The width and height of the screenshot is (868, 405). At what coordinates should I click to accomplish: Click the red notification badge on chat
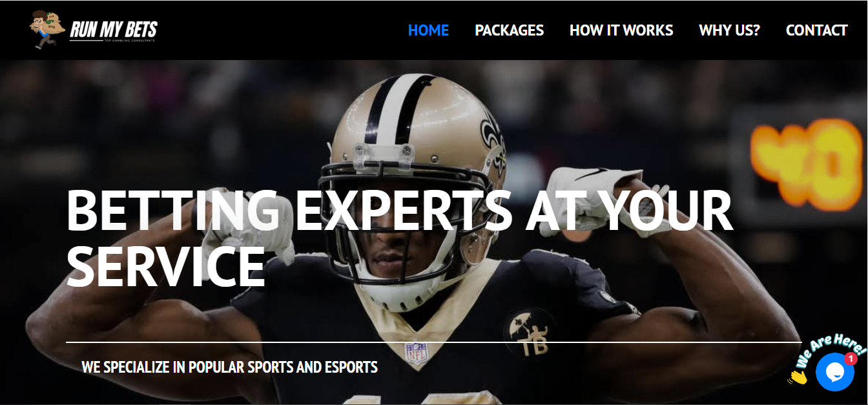point(851,358)
